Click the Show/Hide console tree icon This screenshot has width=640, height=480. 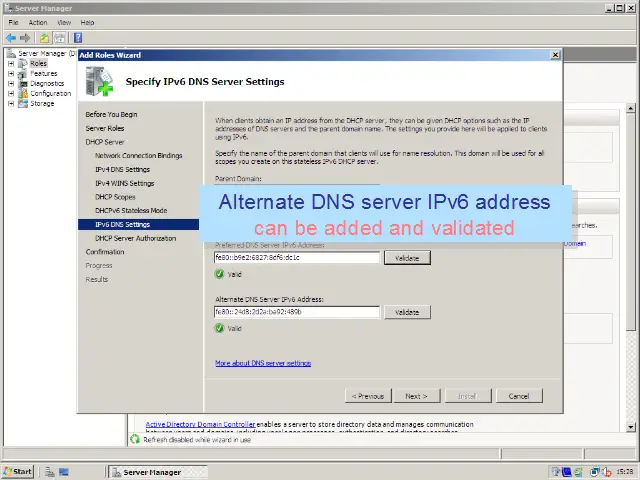tap(60, 38)
